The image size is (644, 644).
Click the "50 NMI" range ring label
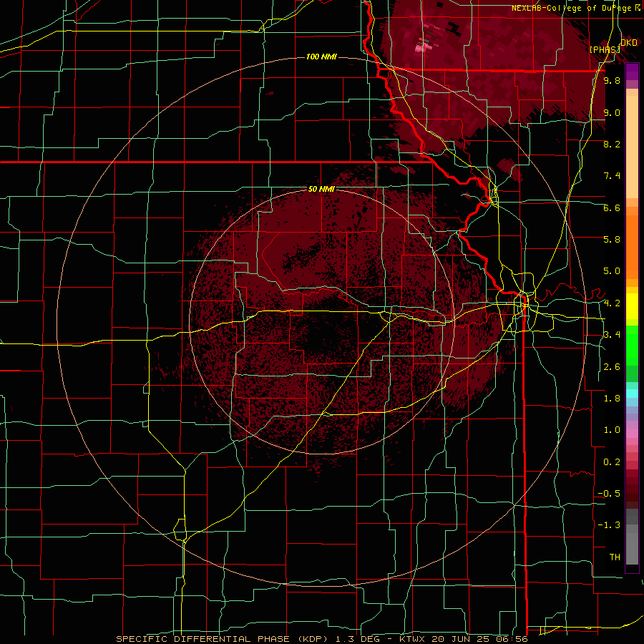click(x=321, y=190)
